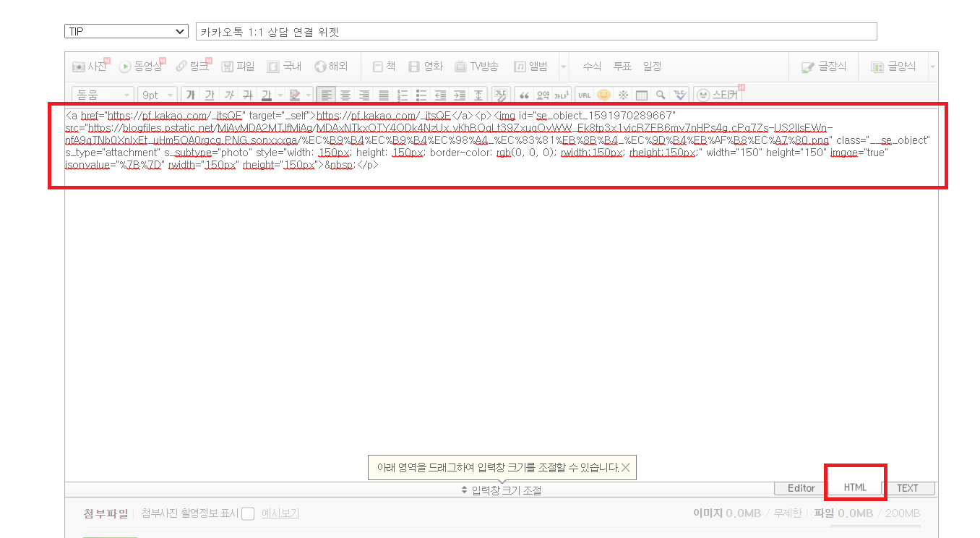The width and height of the screenshot is (980, 538).
Task: Insert URL link from toolbar
Action: [585, 95]
